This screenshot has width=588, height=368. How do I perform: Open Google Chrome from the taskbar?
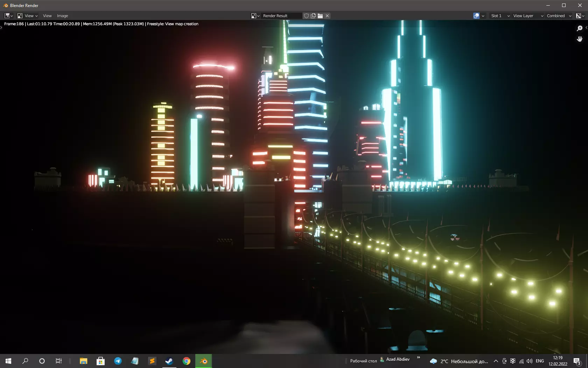point(186,361)
